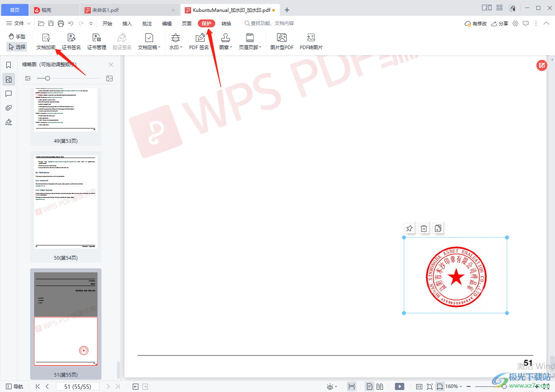Open the attachments paperclip panel
Viewport: 555px width, 392px height.
point(9,108)
